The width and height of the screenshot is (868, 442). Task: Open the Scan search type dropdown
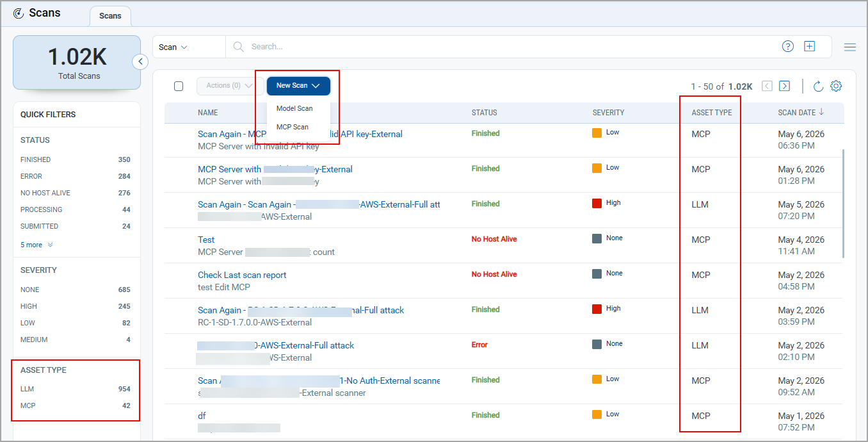pos(173,47)
